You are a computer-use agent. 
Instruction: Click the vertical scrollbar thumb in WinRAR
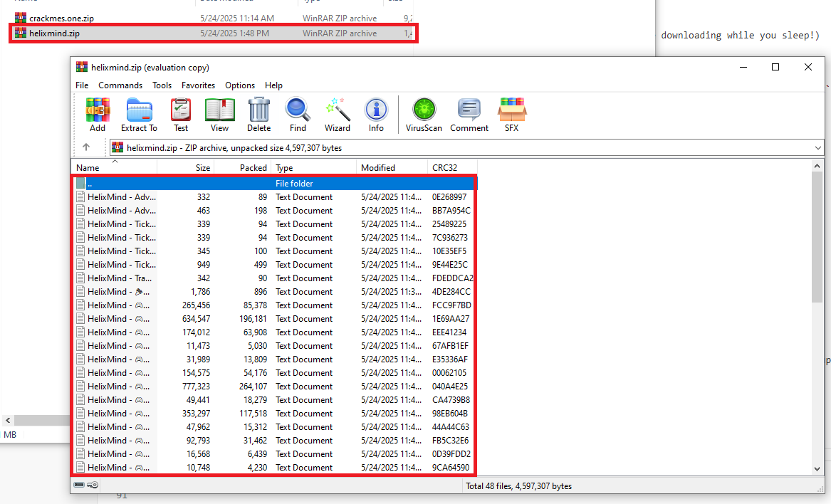[x=817, y=238]
